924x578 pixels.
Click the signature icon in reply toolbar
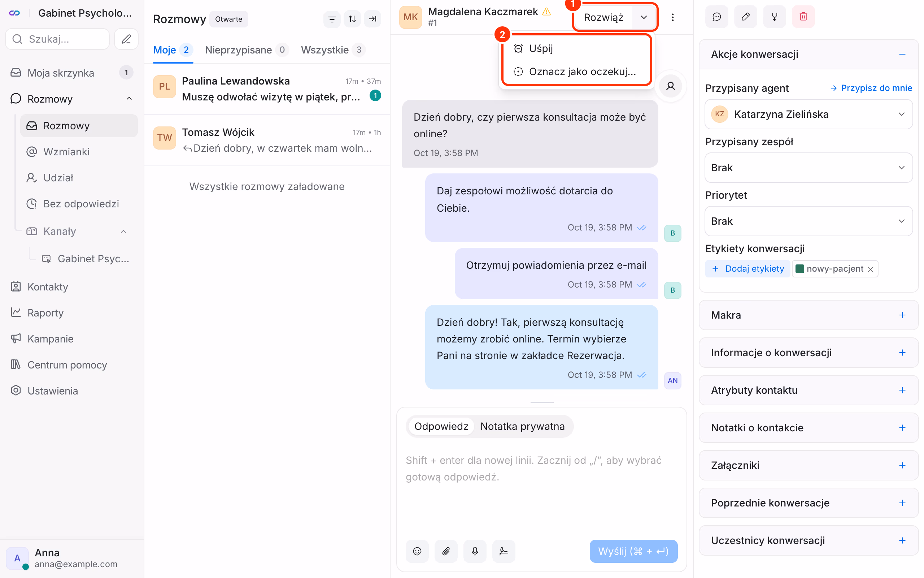[x=504, y=551]
